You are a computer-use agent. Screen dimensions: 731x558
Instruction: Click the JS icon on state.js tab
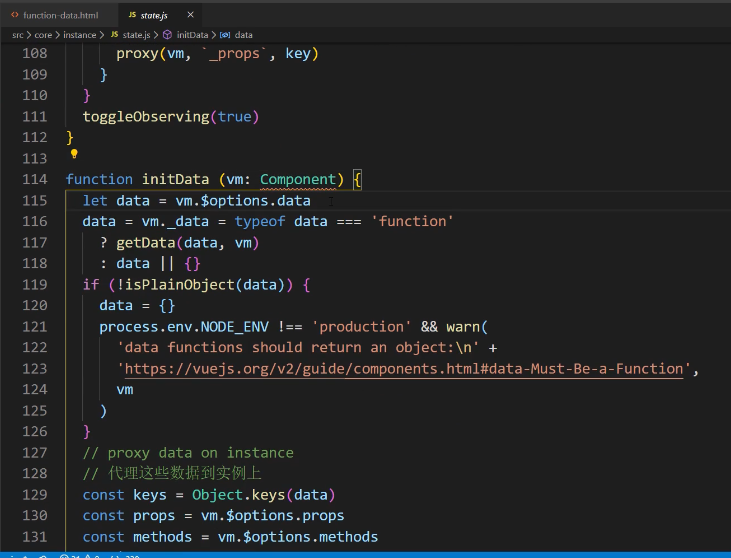click(x=132, y=15)
